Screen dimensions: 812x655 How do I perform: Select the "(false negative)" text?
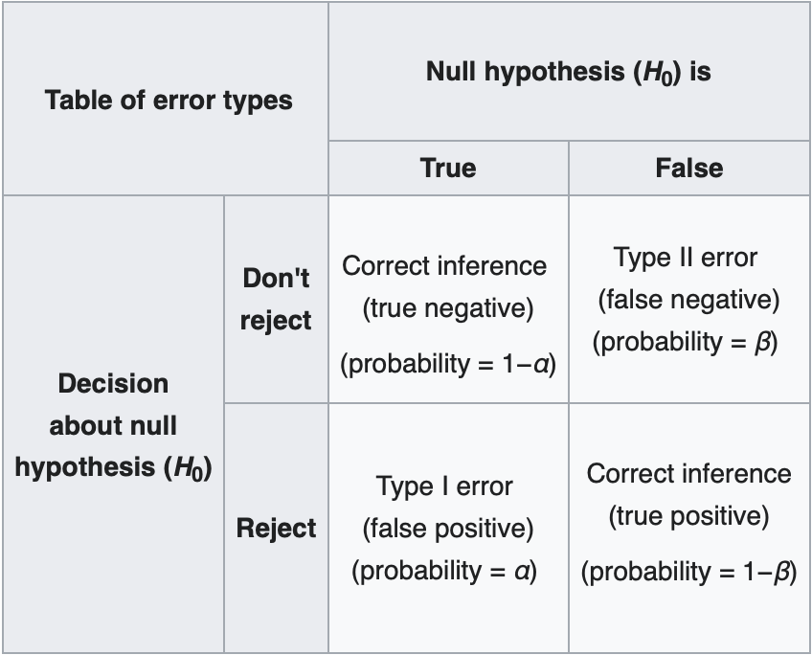(688, 300)
